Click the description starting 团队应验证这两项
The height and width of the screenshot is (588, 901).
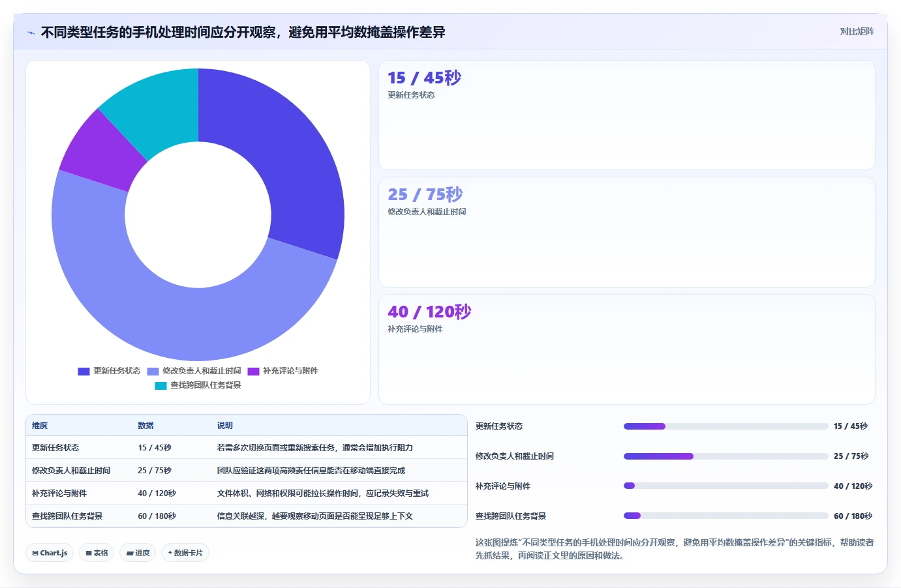(x=311, y=471)
